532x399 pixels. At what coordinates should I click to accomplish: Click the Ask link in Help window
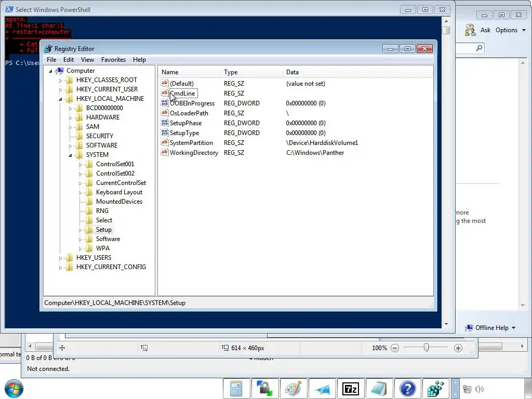pyautogui.click(x=485, y=30)
